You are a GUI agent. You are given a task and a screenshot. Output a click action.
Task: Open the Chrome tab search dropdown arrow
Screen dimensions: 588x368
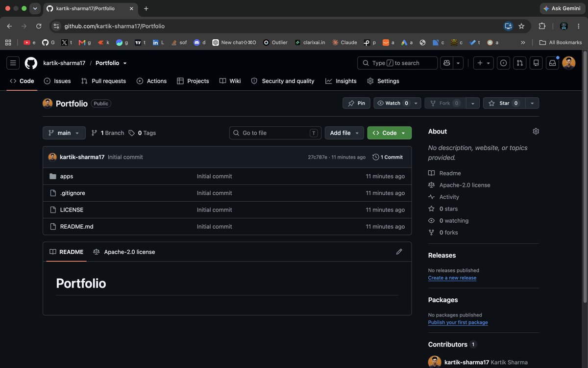[35, 8]
